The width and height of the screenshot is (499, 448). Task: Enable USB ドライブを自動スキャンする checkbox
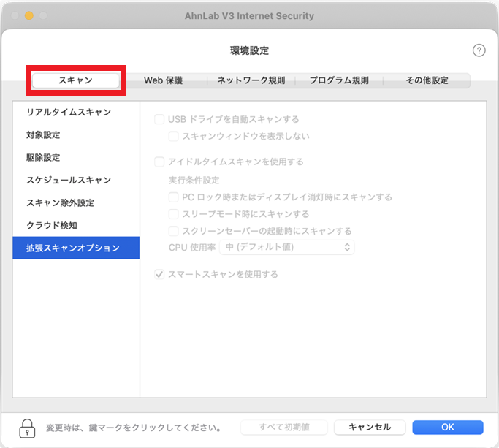[159, 119]
